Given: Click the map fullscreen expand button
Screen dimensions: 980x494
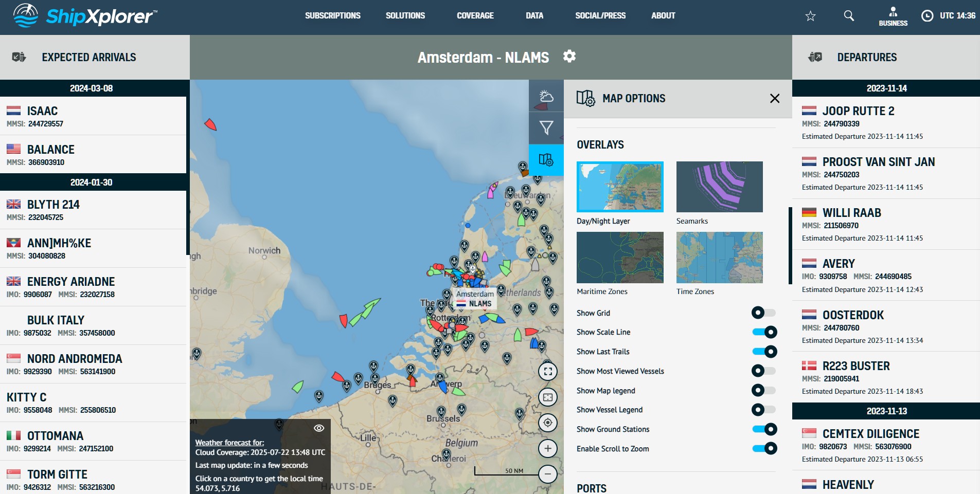Looking at the screenshot, I should pos(548,371).
